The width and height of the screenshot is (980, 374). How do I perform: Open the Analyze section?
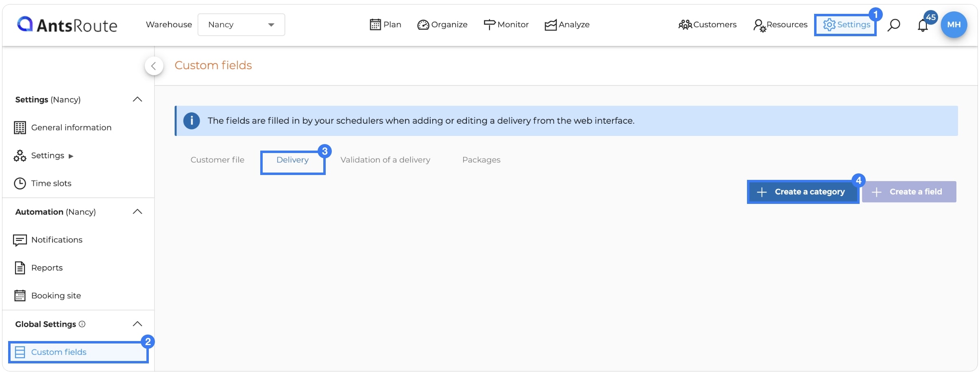pos(567,25)
